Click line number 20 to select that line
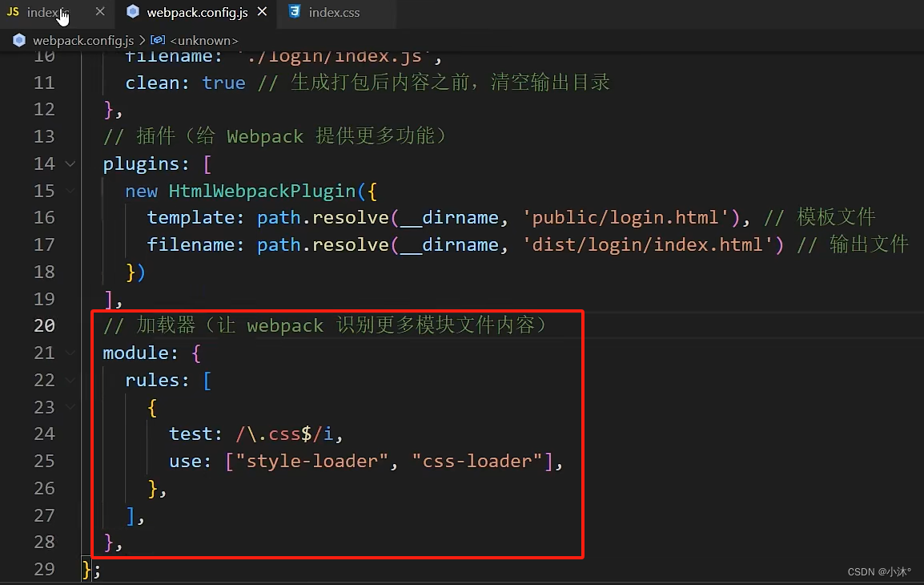The image size is (924, 585). [x=45, y=325]
